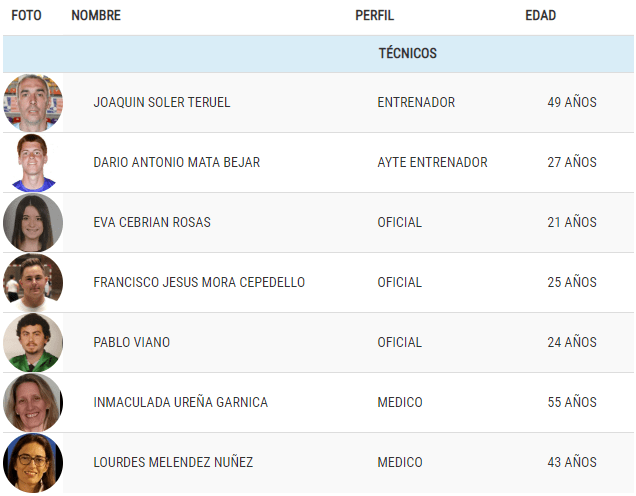Open Francisco Jesus Mora Cepedello entry

pyautogui.click(x=199, y=282)
